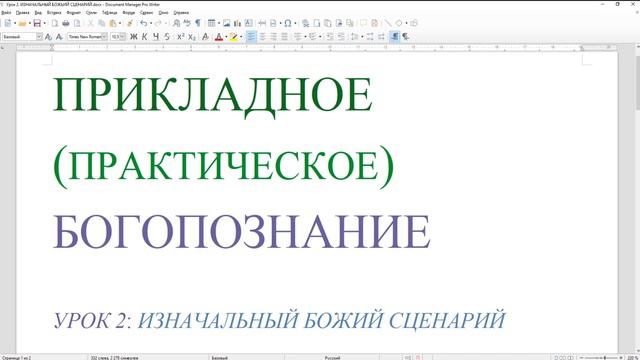Toggle bold Ж formatting

tap(133, 37)
